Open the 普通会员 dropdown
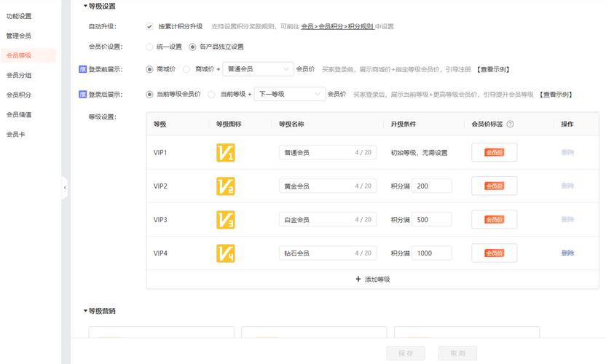Viewport: 606px width, 364px height. pyautogui.click(x=258, y=69)
